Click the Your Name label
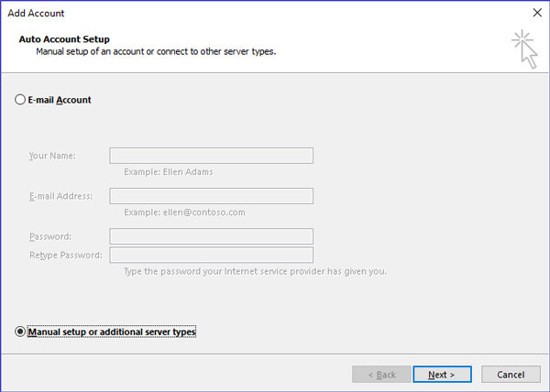This screenshot has width=550, height=392. pyautogui.click(x=52, y=156)
